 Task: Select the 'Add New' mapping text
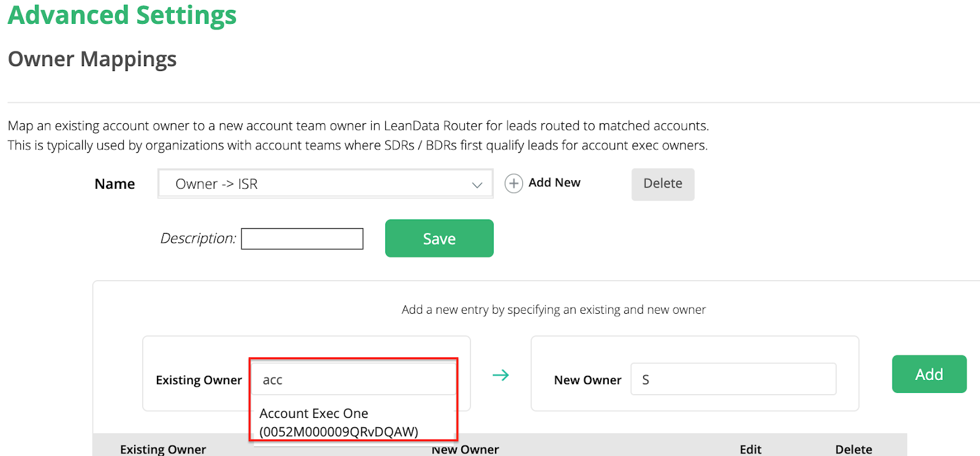coord(554,183)
